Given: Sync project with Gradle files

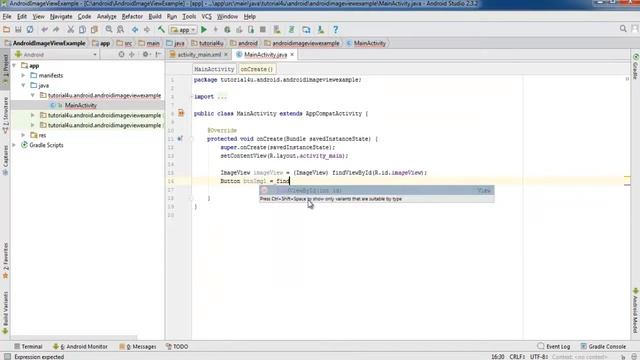Looking at the screenshot, I should [291, 29].
